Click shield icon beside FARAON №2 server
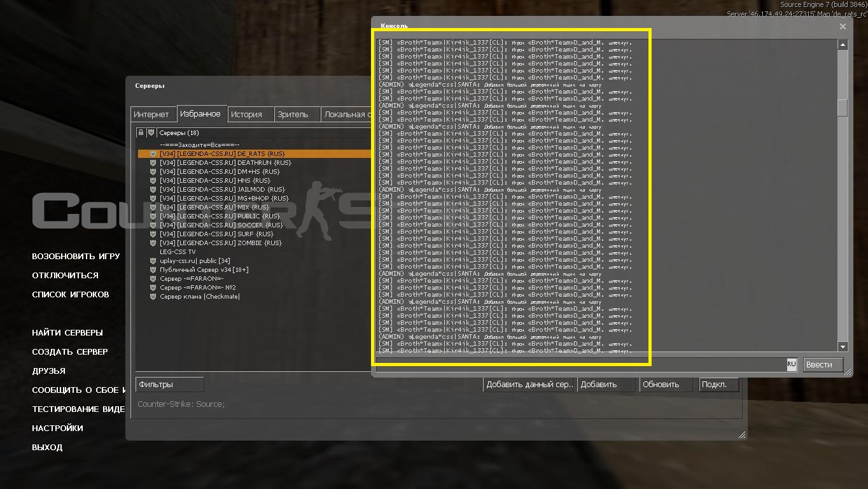 click(153, 287)
